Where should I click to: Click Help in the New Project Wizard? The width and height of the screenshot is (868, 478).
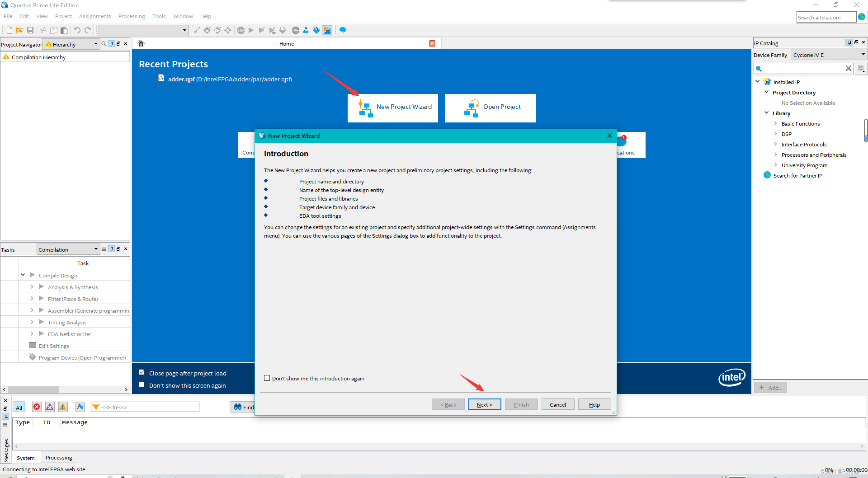[594, 404]
